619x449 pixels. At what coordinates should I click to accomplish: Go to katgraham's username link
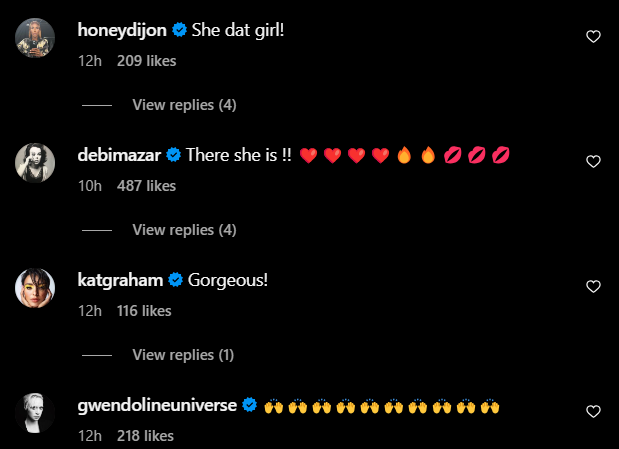120,280
